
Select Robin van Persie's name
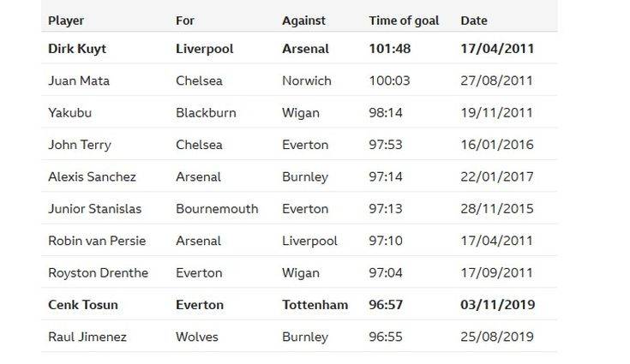click(97, 241)
